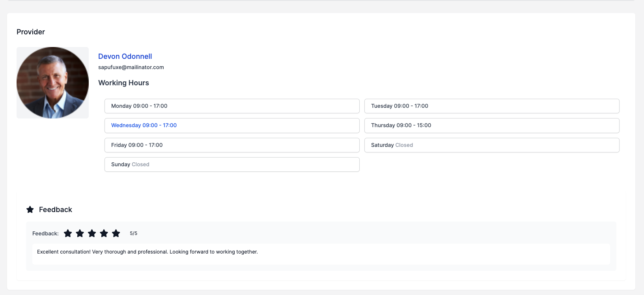Click the sapufuxe@mailinator.com email address
Screen dimensions: 644x295
131,67
